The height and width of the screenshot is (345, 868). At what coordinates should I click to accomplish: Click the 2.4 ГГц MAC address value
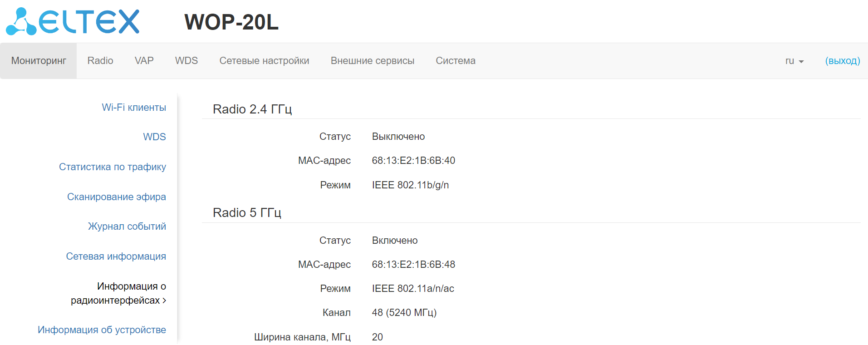point(413,161)
